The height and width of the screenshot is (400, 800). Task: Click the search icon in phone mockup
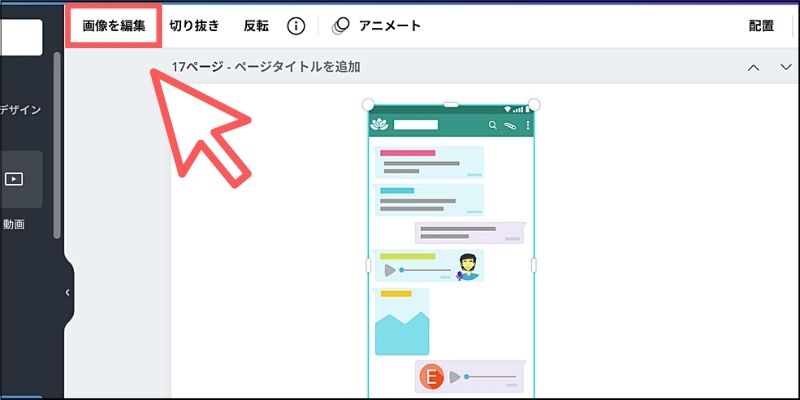(492, 125)
